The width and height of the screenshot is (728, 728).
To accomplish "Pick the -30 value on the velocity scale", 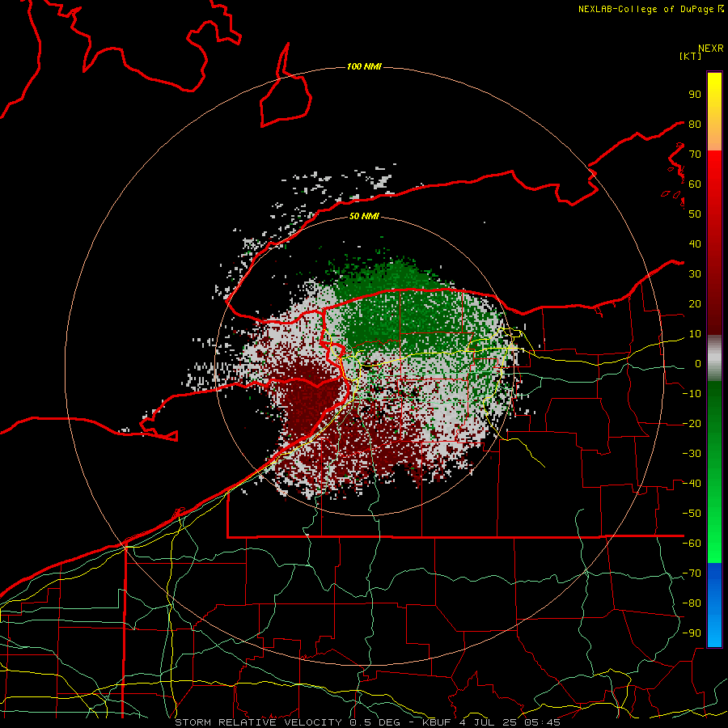I will [x=692, y=454].
